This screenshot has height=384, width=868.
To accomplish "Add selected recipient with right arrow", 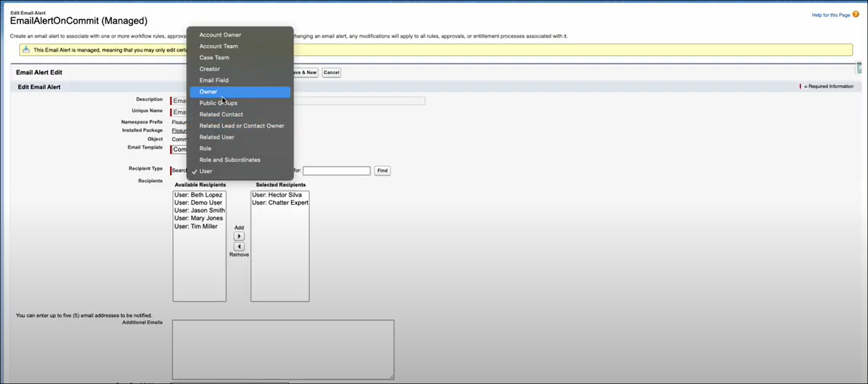I will [239, 236].
